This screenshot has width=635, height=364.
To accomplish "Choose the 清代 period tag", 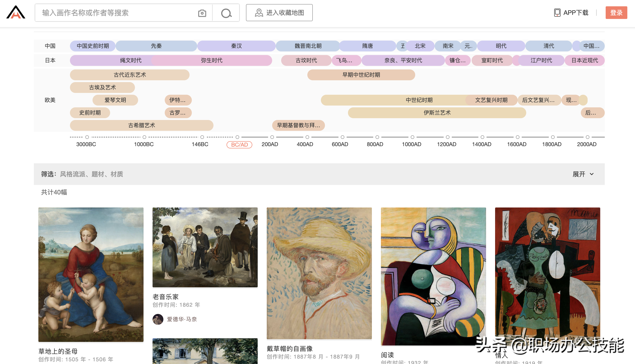I will (549, 46).
